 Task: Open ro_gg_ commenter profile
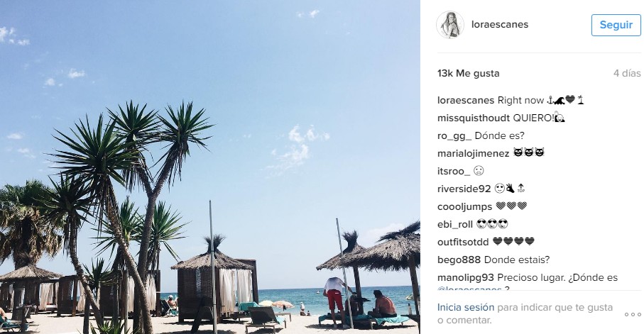pyautogui.click(x=454, y=136)
